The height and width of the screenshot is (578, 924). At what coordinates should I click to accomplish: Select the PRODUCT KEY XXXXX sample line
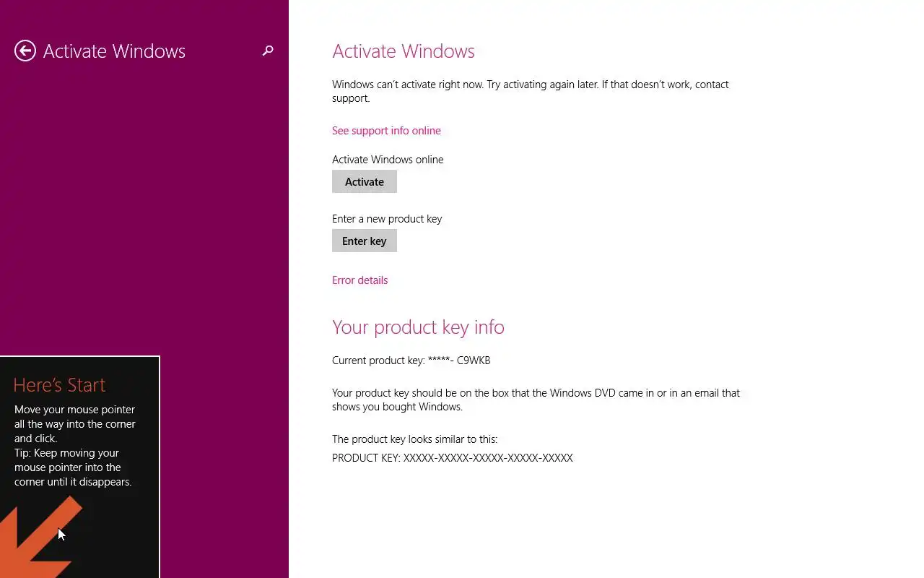pyautogui.click(x=453, y=458)
